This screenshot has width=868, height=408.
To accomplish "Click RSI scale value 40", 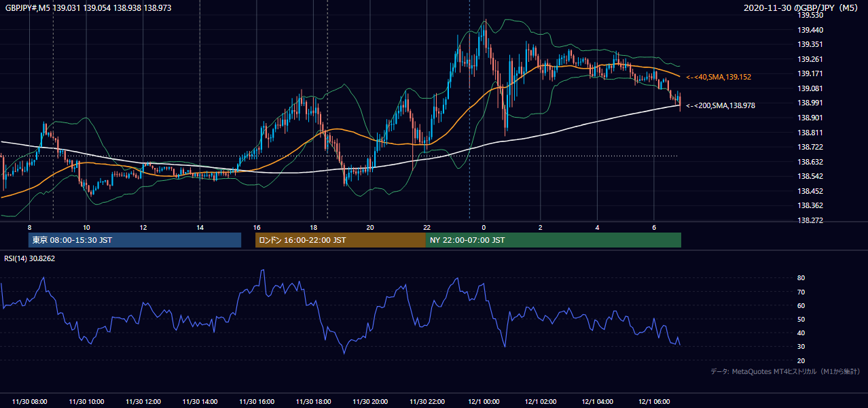I will [x=801, y=333].
